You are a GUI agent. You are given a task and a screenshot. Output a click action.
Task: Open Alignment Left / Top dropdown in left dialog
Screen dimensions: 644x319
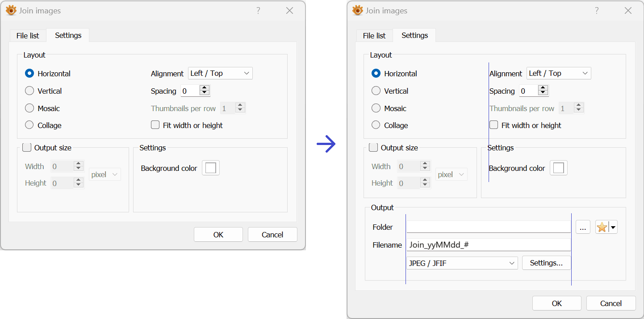(x=220, y=73)
